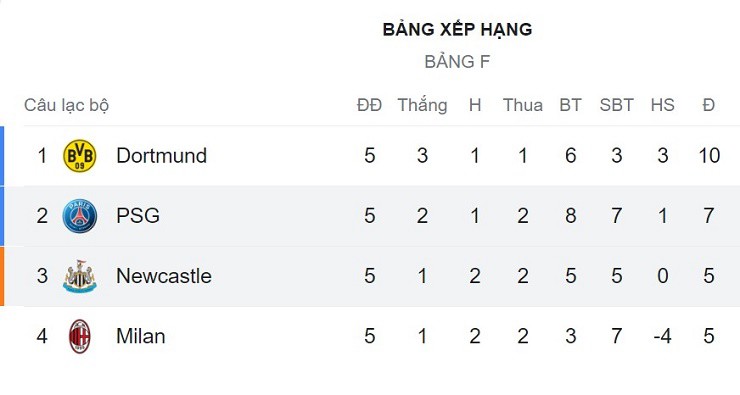Screen dimensions: 740x395
Task: Click Milan's -4 goal difference value
Action: [663, 336]
